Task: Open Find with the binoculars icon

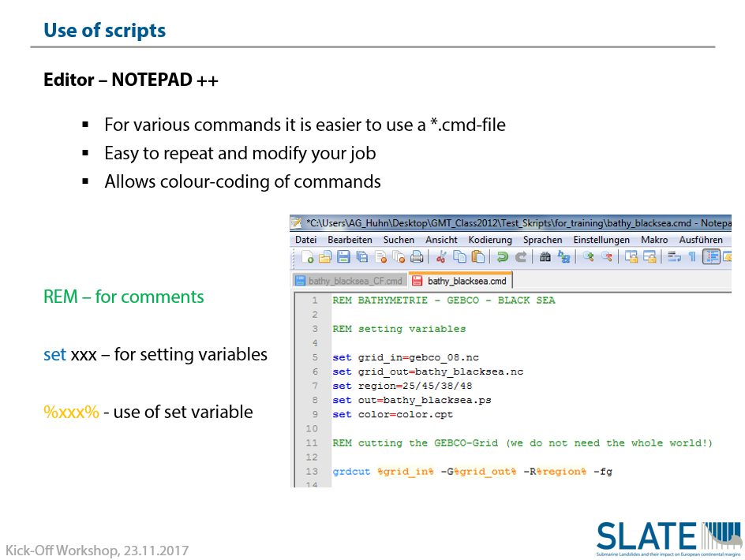Action: pyautogui.click(x=545, y=257)
